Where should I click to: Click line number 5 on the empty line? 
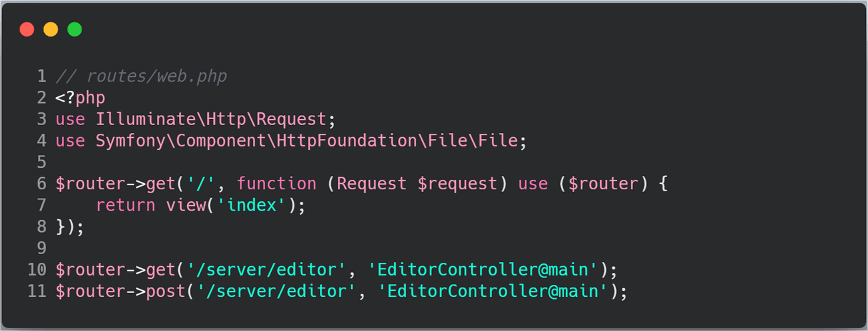[x=41, y=162]
